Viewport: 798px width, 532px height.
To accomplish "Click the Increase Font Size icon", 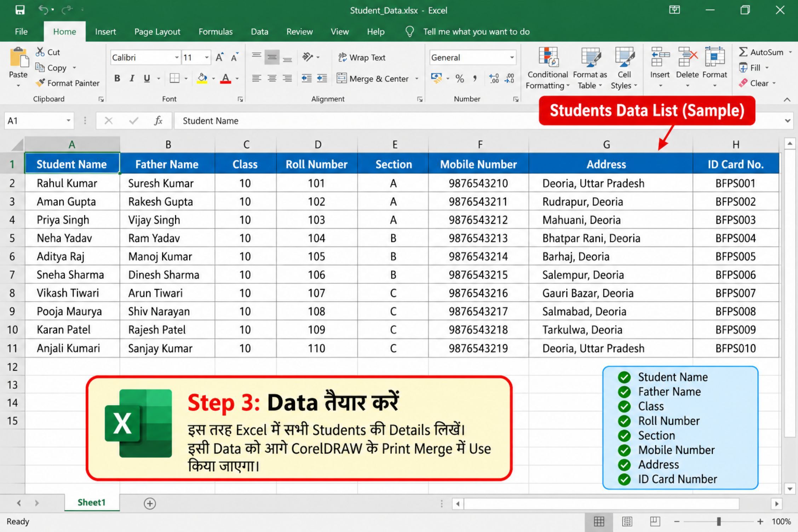I will tap(219, 57).
